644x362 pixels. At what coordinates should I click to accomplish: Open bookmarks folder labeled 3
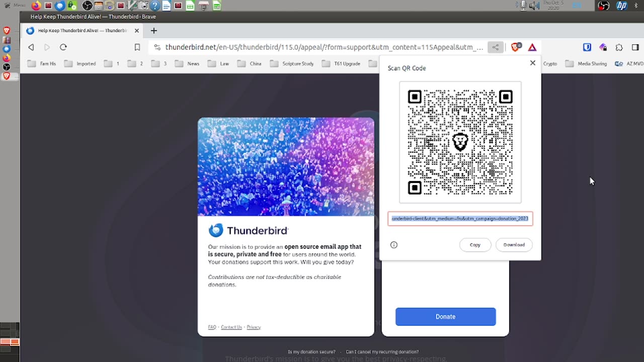[x=159, y=64]
